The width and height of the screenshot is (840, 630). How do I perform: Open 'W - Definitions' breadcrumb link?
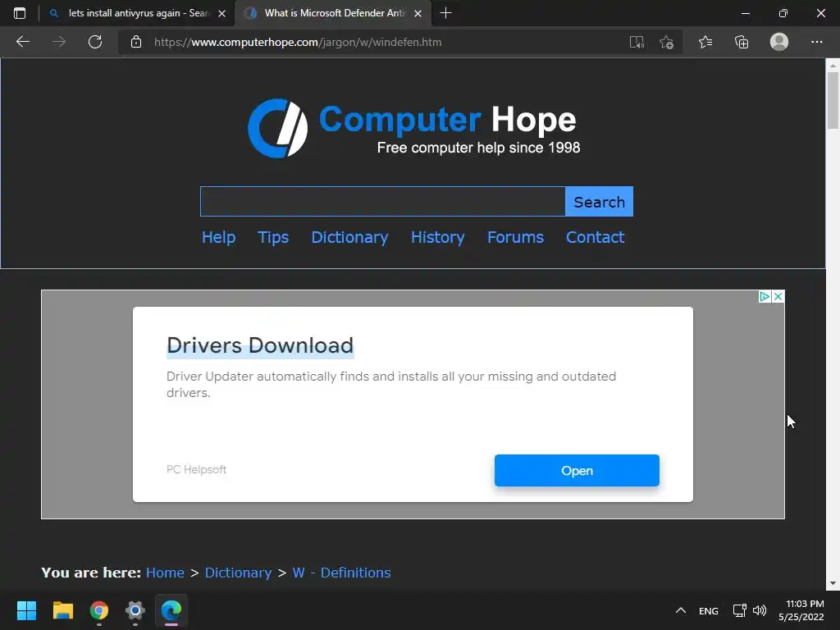(341, 573)
